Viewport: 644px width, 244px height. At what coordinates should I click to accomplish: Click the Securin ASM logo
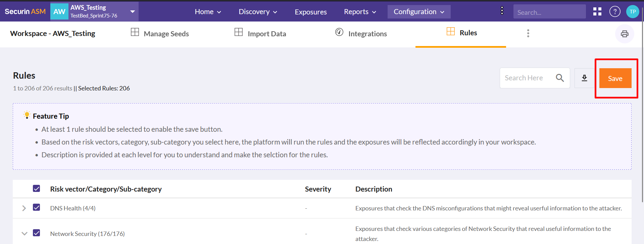(x=25, y=11)
